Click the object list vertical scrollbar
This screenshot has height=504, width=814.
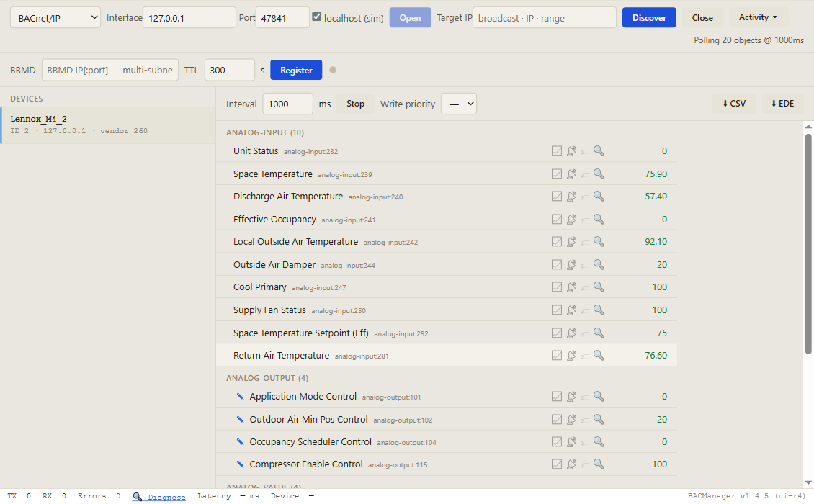(808, 244)
